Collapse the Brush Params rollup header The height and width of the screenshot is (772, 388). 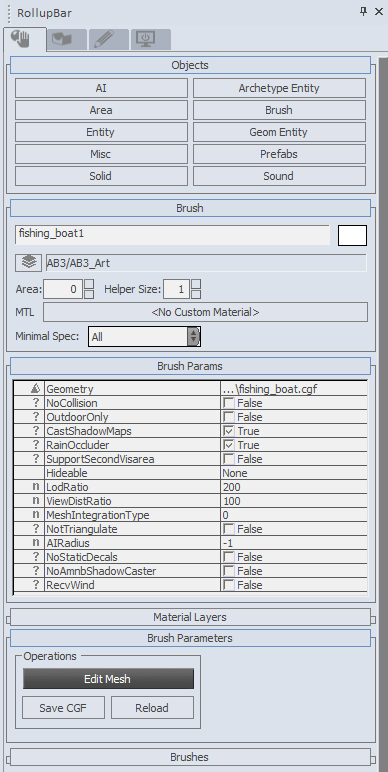(x=190, y=366)
